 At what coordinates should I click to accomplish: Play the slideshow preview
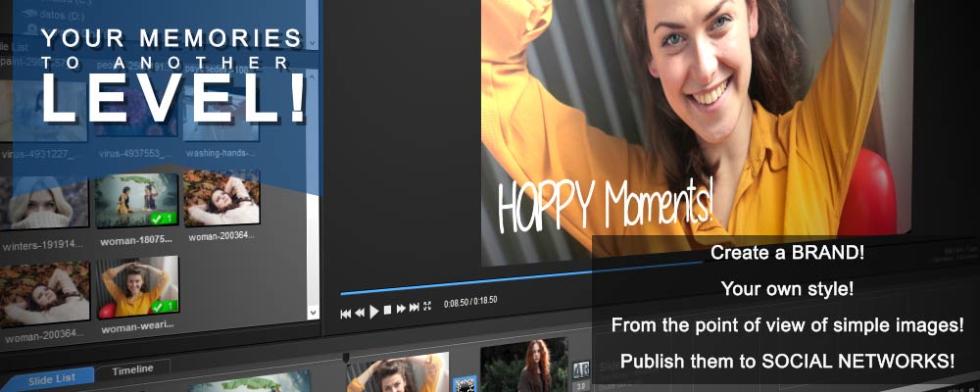coord(373,311)
